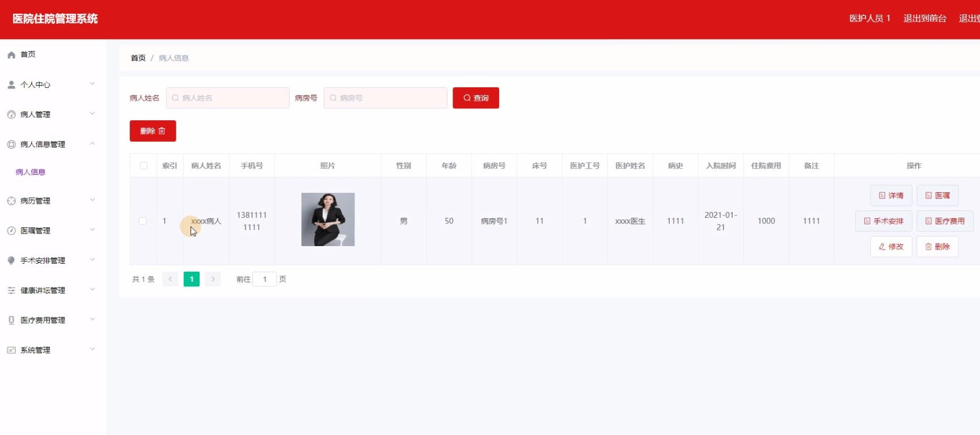Click the 首页 breadcrumb link
This screenshot has height=435, width=980.
tap(138, 58)
